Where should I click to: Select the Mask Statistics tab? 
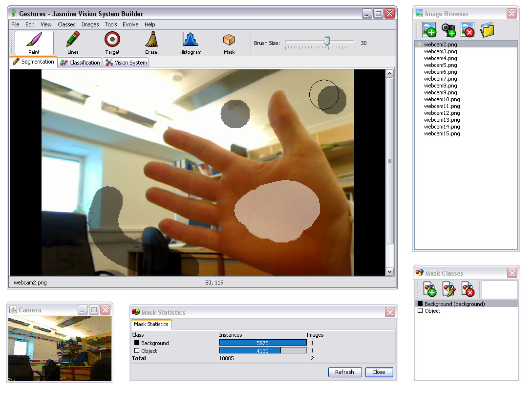click(151, 324)
